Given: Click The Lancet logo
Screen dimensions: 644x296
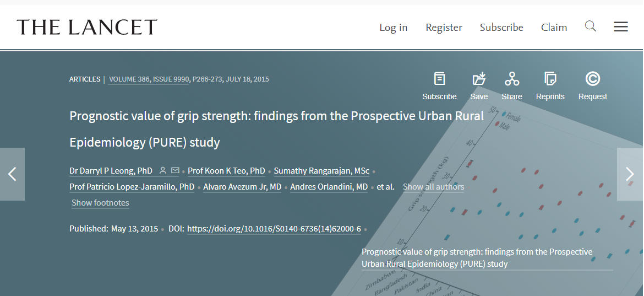Looking at the screenshot, I should (86, 27).
